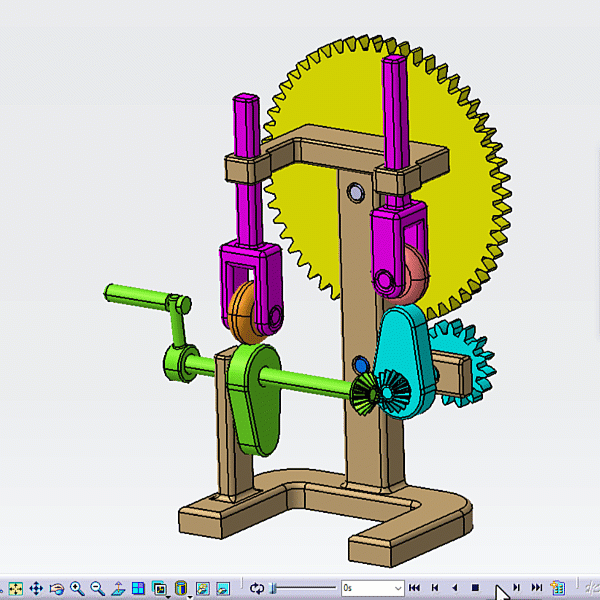Image resolution: width=600 pixels, height=600 pixels.
Task: Toggle the simulation loop mode icon
Action: click(256, 588)
